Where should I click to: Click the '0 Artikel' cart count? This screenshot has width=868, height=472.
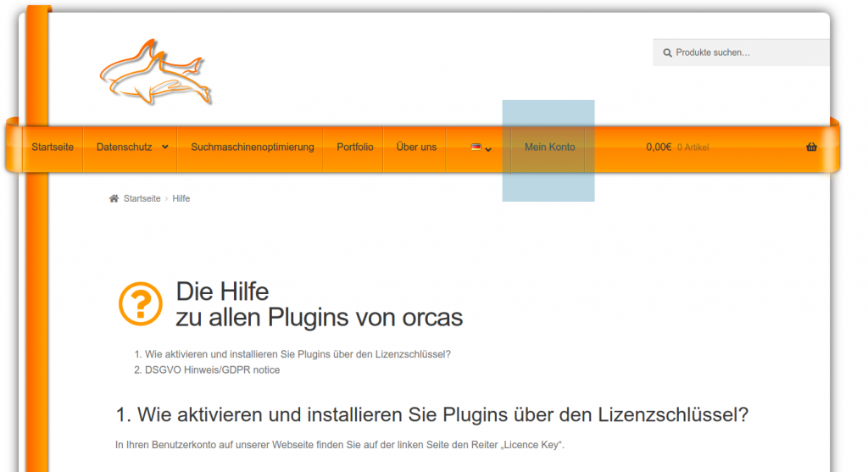tap(693, 147)
